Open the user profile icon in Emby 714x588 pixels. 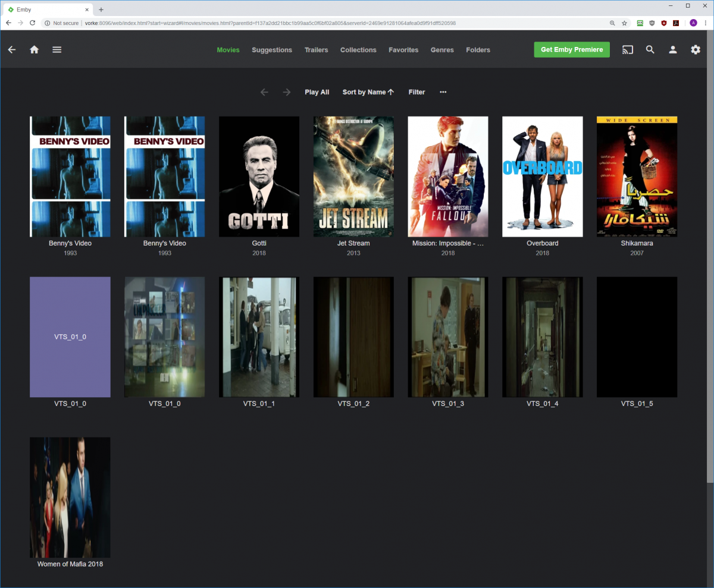pos(673,50)
